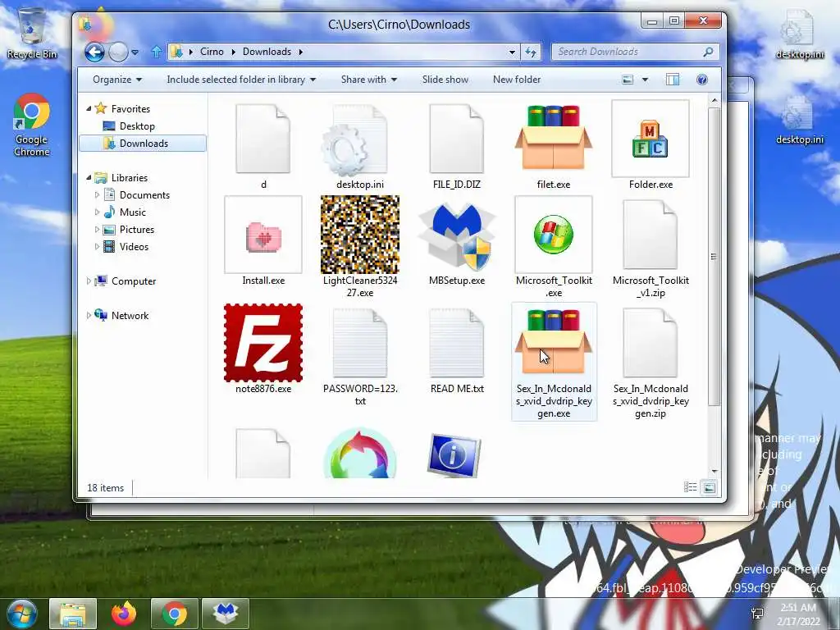The width and height of the screenshot is (840, 630).
Task: Select the blue monitor info icon
Action: coord(454,456)
